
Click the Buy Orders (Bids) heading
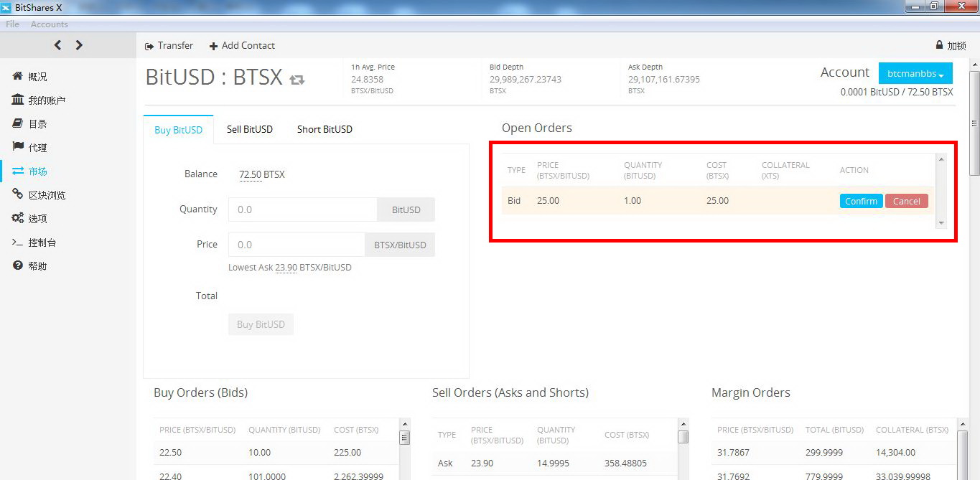200,392
